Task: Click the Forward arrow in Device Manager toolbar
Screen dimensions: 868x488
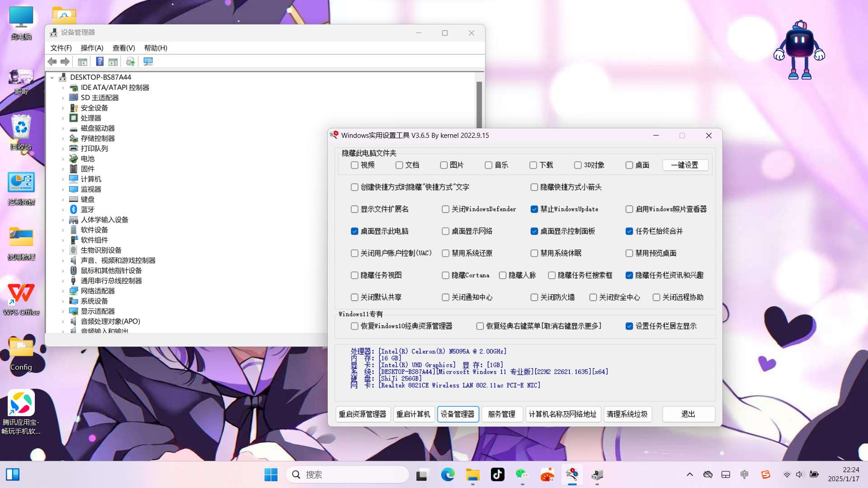Action: (65, 61)
